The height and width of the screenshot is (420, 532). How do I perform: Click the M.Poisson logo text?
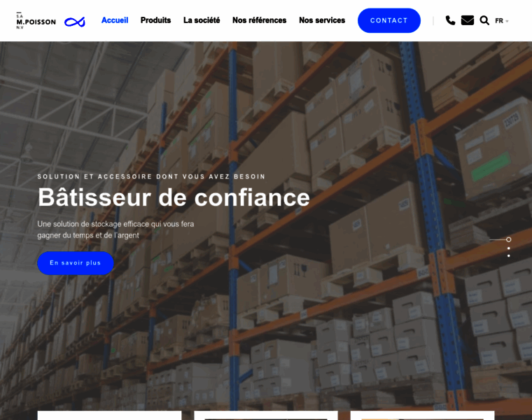tap(36, 21)
